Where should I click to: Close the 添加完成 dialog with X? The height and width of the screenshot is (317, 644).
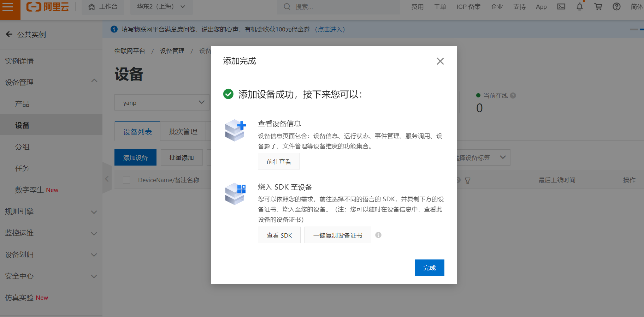[x=440, y=61]
